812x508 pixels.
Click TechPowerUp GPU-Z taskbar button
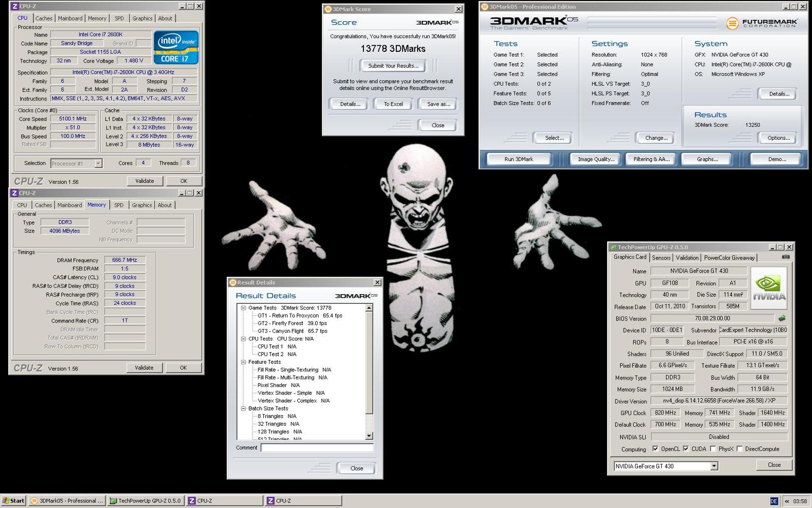(146, 501)
